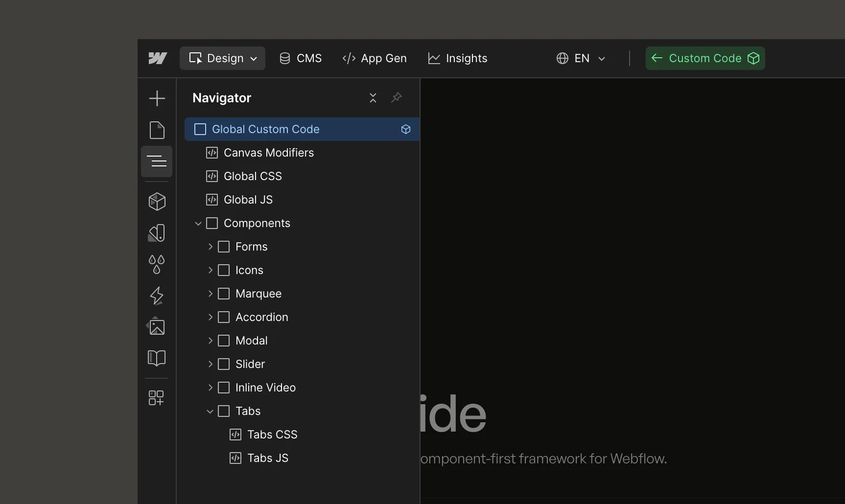Open the Style selectors panel icon
This screenshot has height=504, width=845.
point(157,233)
